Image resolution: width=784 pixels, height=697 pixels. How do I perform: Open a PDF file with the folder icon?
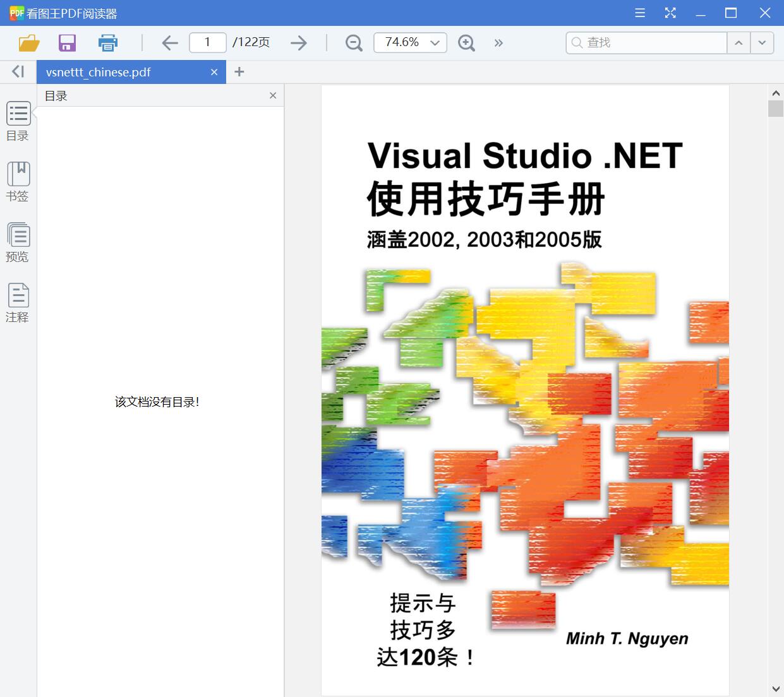28,42
